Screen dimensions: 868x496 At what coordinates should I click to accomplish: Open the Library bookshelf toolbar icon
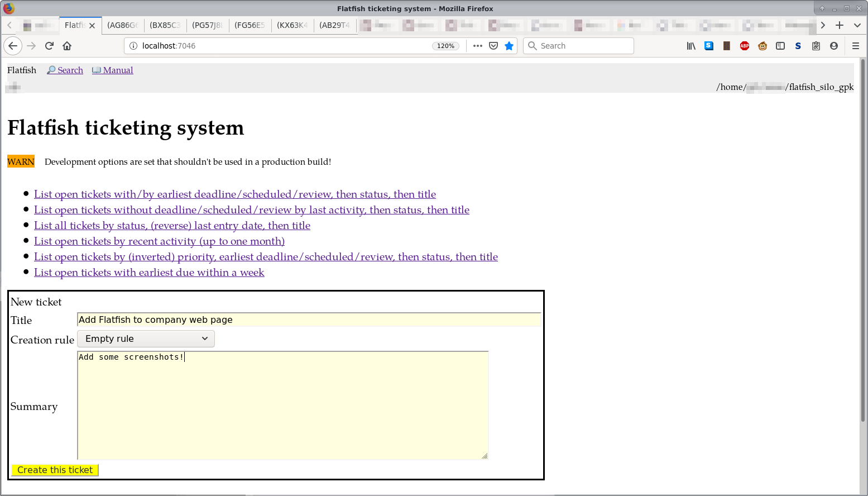coord(691,46)
